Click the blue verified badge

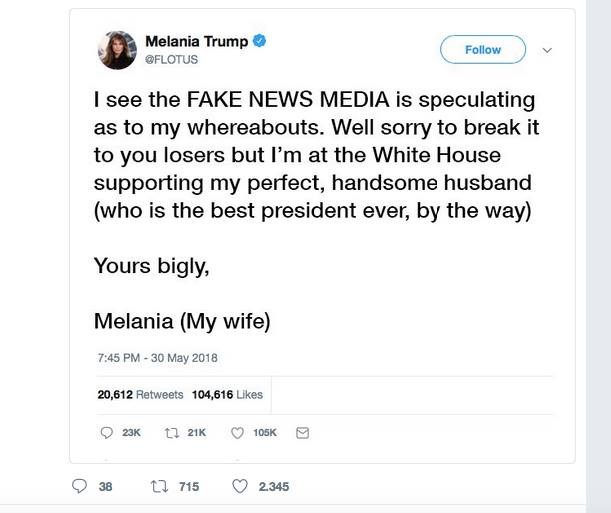(x=259, y=42)
